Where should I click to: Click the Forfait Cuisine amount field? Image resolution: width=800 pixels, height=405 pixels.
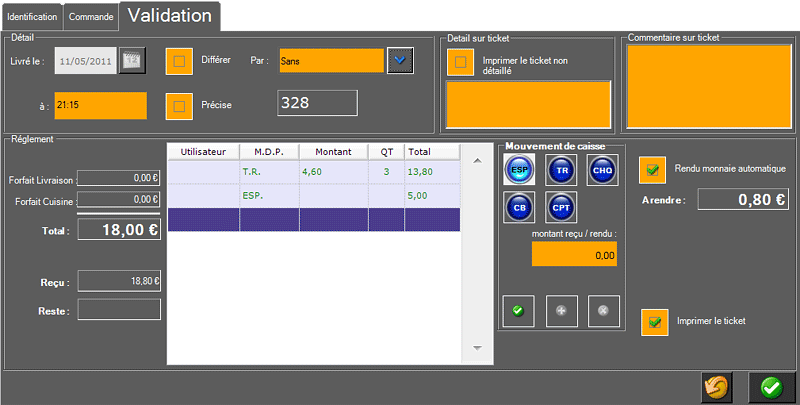point(119,199)
